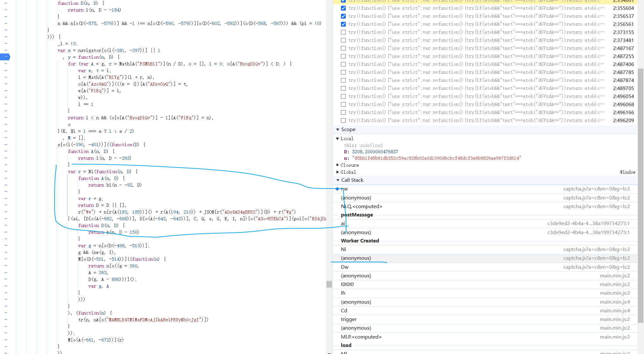
Task: Select the Ml.P.<computed> stack frame
Action: 485,337
